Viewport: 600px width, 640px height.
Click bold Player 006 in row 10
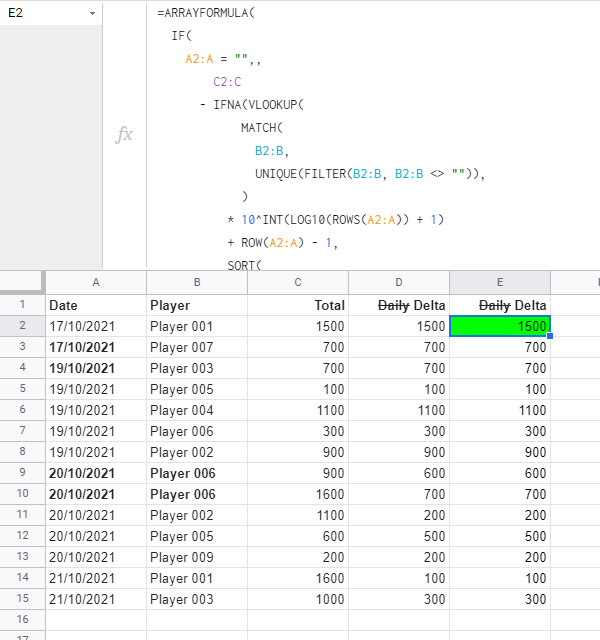197,494
